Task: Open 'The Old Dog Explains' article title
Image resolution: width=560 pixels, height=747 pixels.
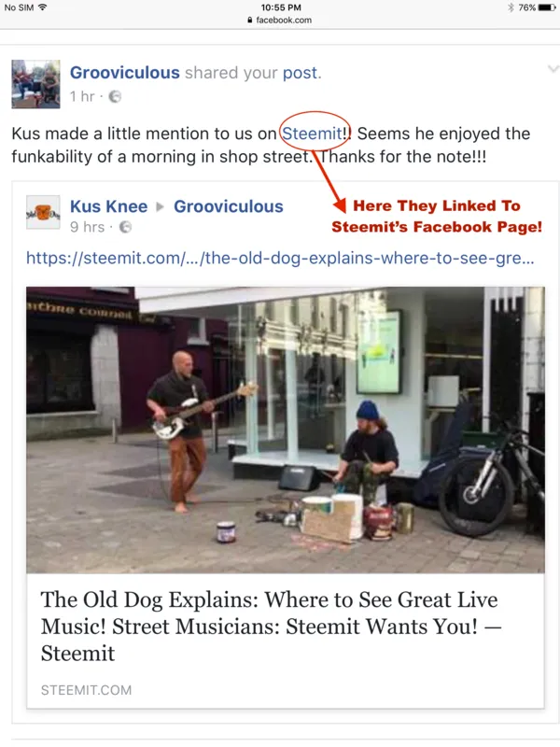Action: tap(271, 626)
